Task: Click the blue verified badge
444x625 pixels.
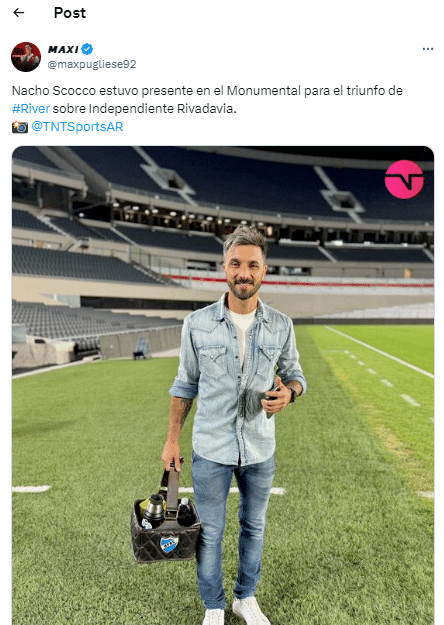Action: (x=87, y=49)
